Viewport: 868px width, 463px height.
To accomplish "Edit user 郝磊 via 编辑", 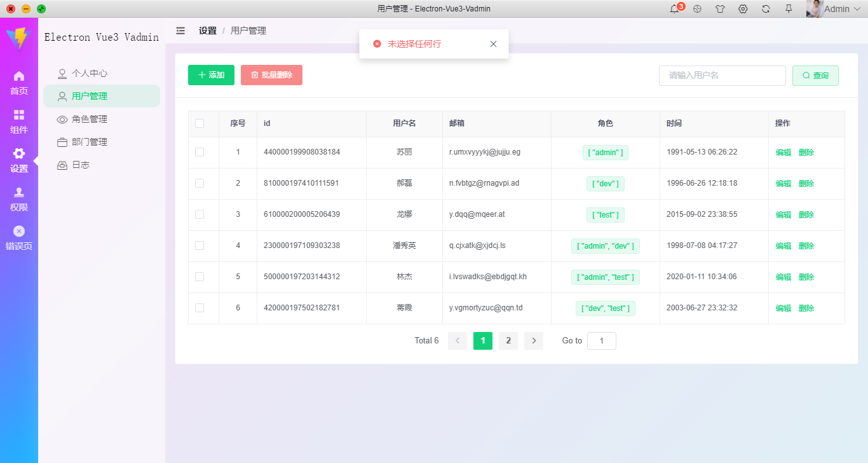I will (x=783, y=184).
